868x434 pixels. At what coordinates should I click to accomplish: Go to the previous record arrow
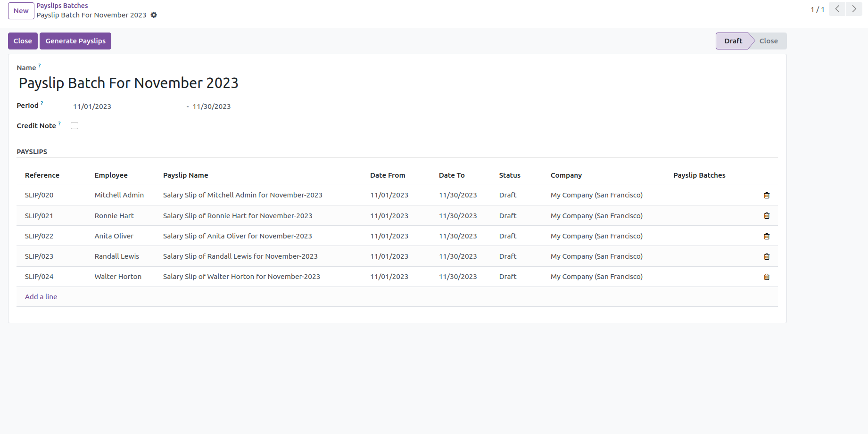[x=837, y=9]
